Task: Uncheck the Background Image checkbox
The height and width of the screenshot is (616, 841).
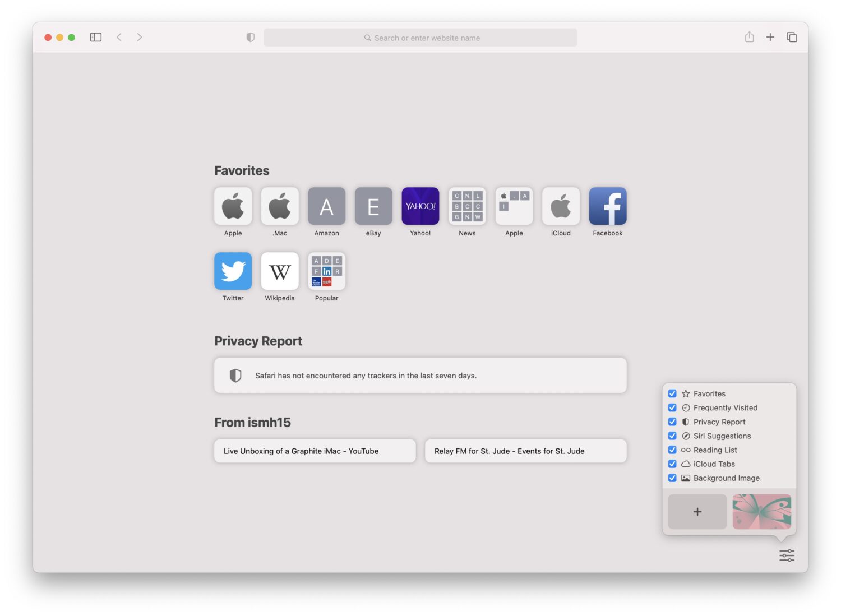Action: click(672, 478)
